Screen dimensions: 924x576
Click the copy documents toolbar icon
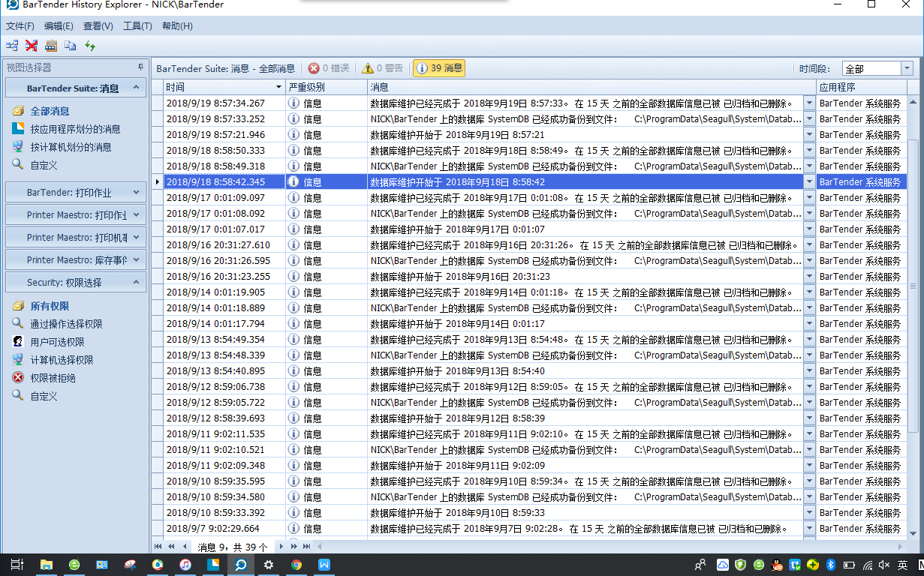71,46
